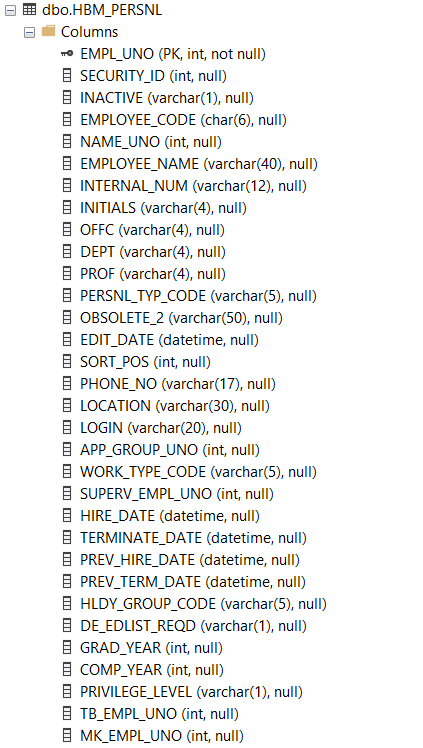Select the TERMINATE_DATE column
The height and width of the screenshot is (748, 423).
click(193, 538)
